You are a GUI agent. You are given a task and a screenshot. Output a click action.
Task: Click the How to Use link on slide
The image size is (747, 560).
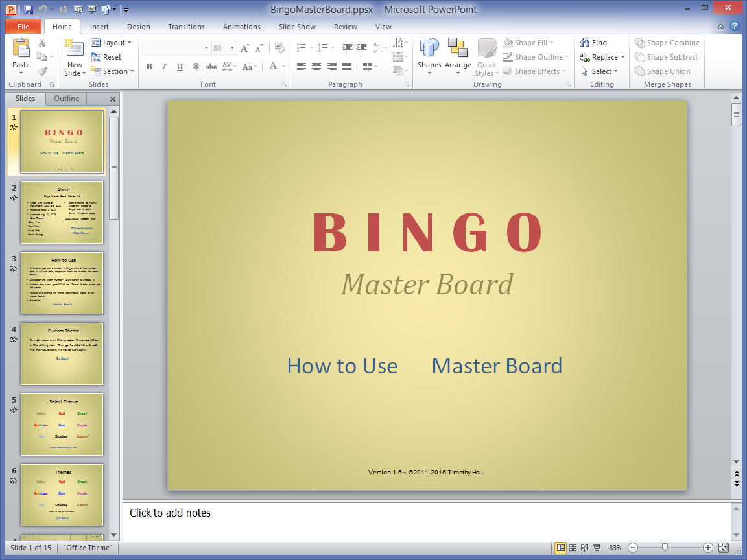[342, 366]
